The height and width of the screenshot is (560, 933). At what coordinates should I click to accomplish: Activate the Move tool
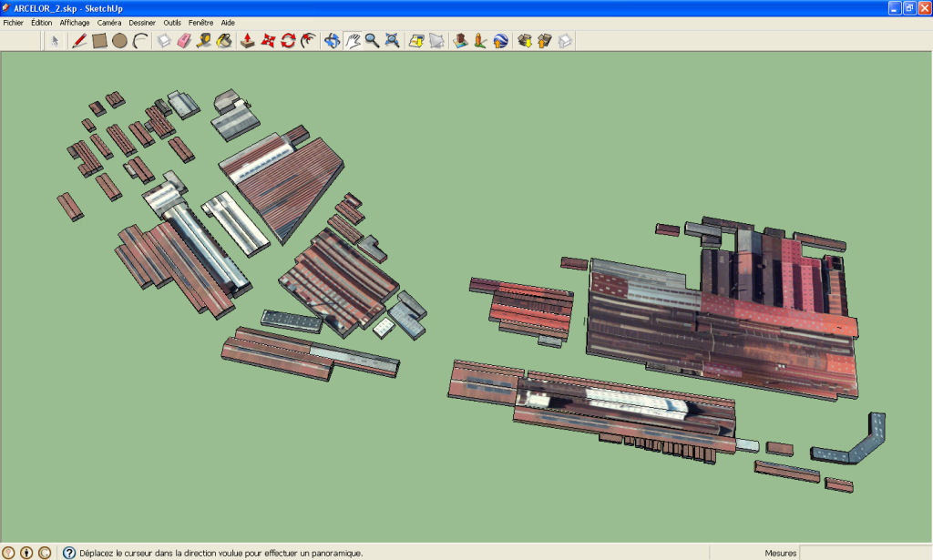268,40
